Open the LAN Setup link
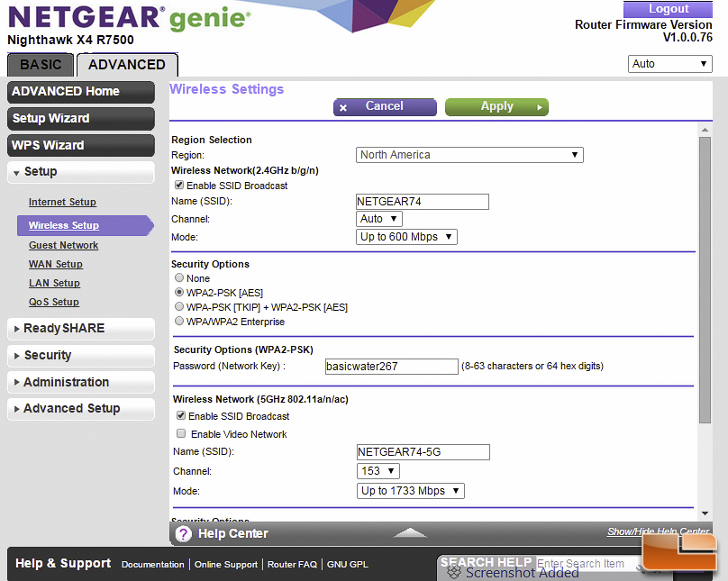 (x=54, y=284)
